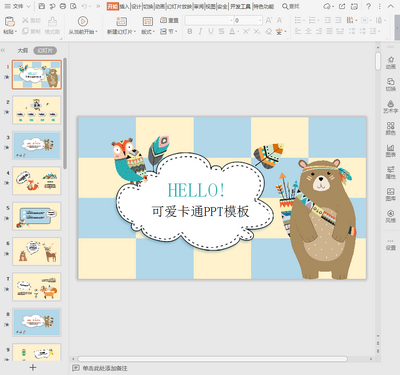Screen dimensions: 400x375
Task: Click the clear formatting eraser icon
Action: pyautogui.click(x=269, y=31)
